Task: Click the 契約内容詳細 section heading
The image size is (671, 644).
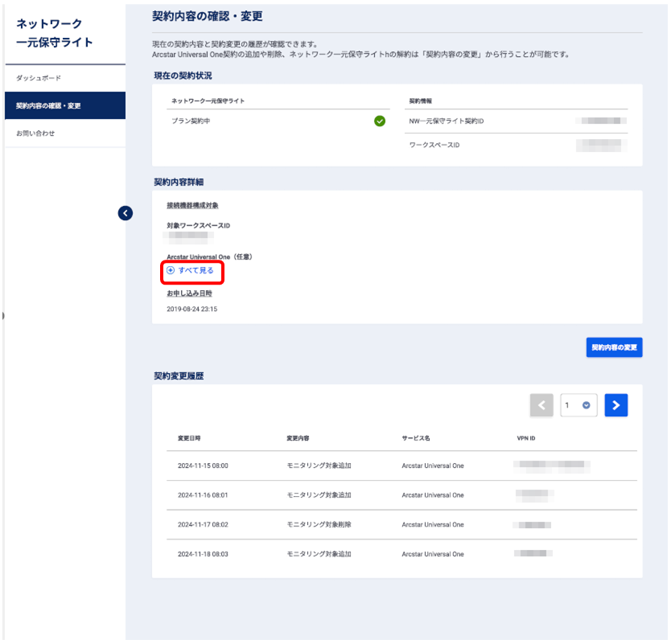Action: (179, 183)
